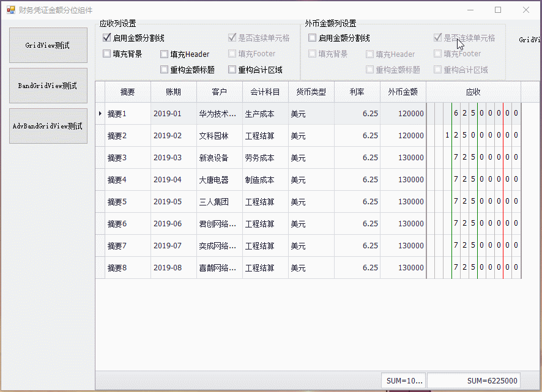Toggle 填充Footer under 应收列设置
The height and width of the screenshot is (392, 542).
(x=232, y=54)
